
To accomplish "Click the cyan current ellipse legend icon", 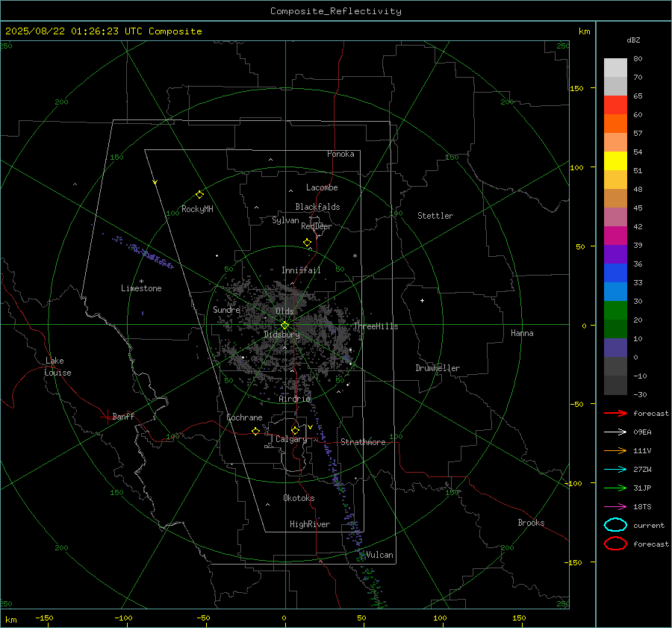I will pyautogui.click(x=615, y=525).
